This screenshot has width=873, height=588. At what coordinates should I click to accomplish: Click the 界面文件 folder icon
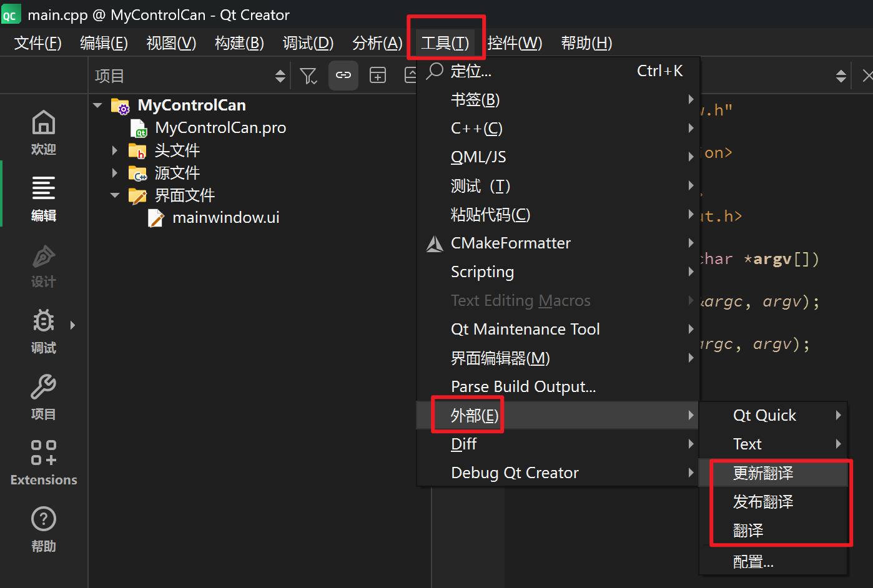[x=137, y=195]
